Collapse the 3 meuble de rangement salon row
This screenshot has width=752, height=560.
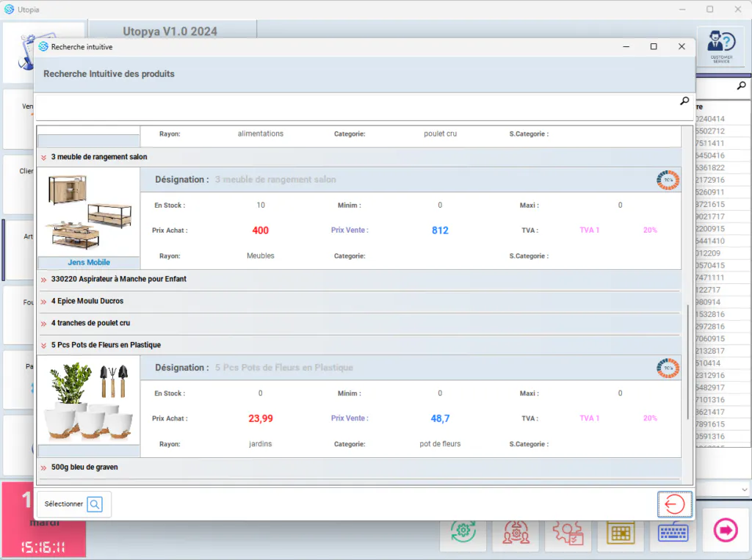[43, 157]
